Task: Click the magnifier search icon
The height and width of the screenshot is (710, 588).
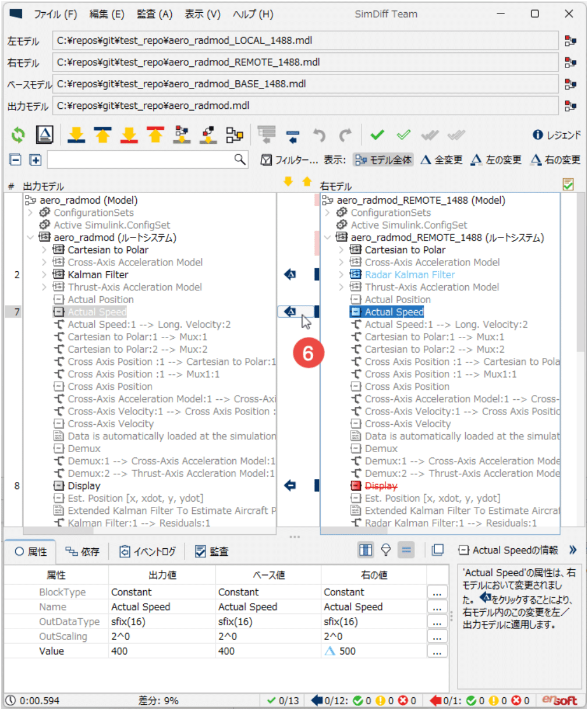Action: click(239, 159)
